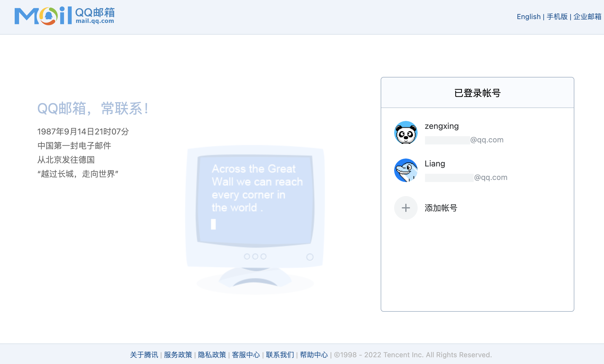
Task: Open 服务政策 footer link
Action: click(x=178, y=355)
